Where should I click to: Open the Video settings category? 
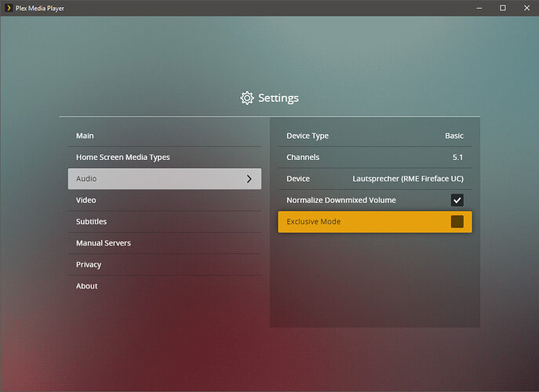[x=164, y=200]
